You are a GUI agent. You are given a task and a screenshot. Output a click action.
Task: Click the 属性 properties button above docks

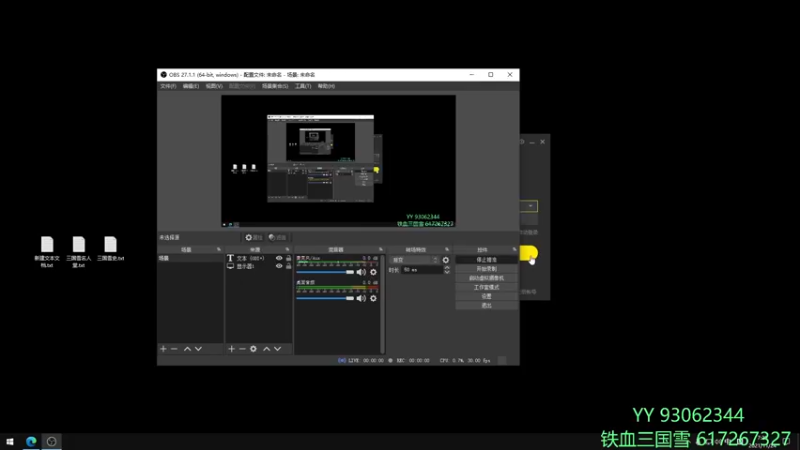click(254, 237)
